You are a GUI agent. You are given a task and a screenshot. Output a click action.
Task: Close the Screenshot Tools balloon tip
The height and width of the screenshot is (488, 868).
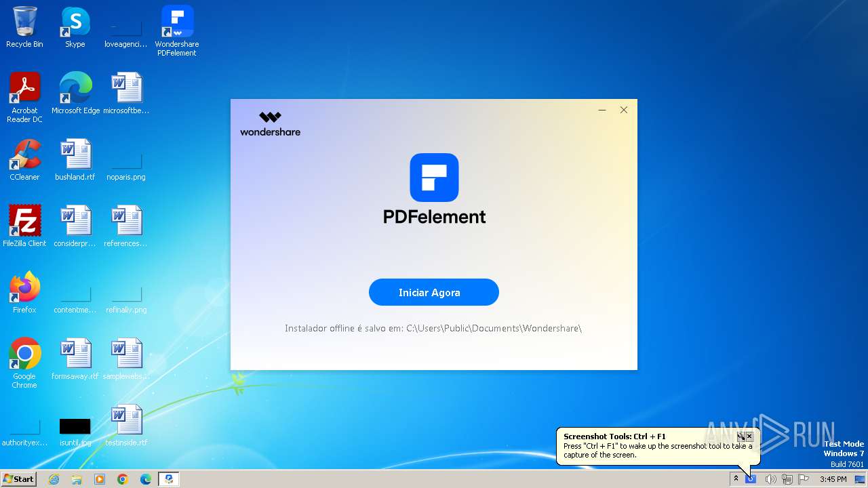(749, 436)
